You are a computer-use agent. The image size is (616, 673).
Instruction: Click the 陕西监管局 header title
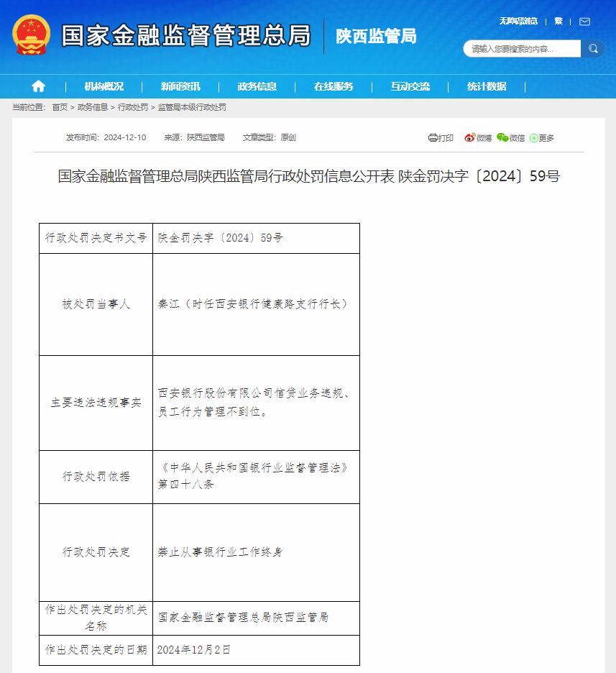(x=376, y=36)
